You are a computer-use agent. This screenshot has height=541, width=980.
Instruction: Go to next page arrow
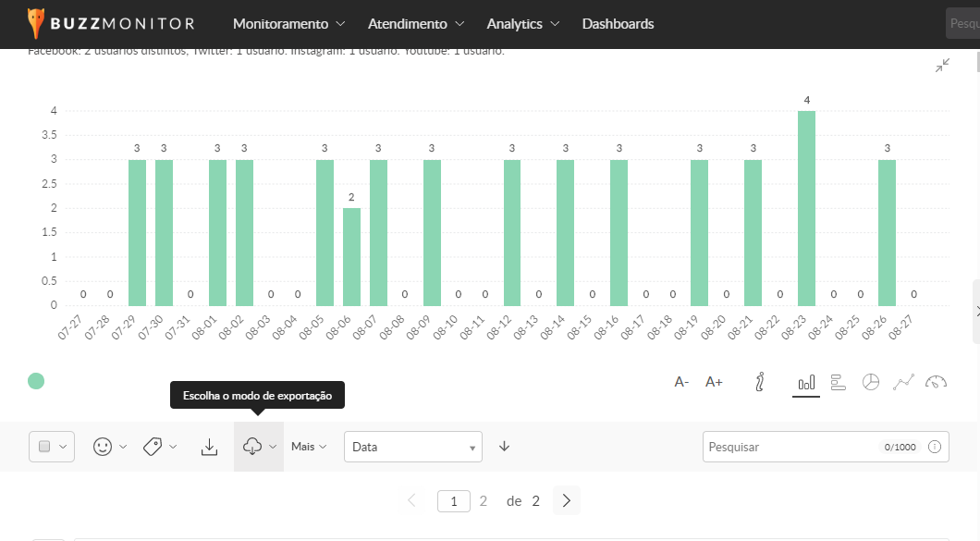coord(567,501)
